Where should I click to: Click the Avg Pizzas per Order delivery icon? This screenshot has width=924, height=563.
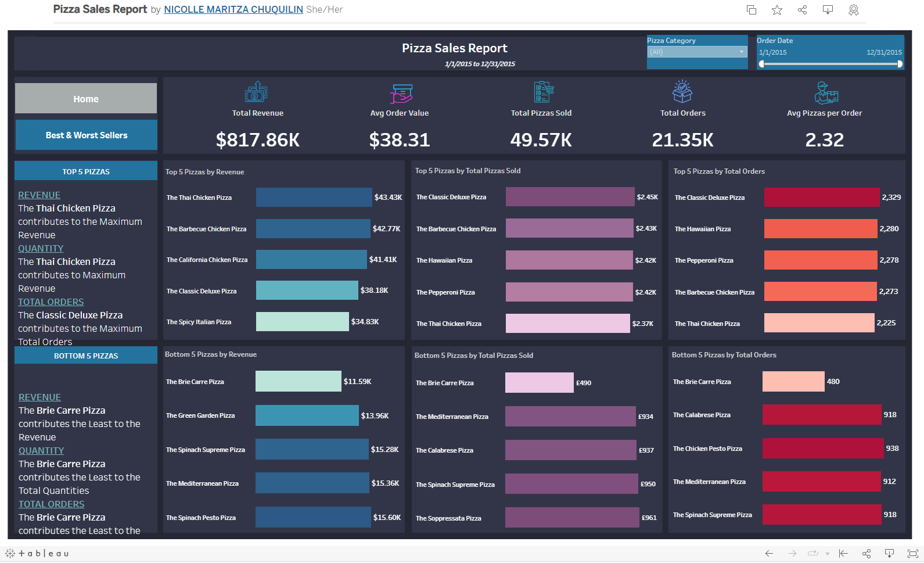pyautogui.click(x=826, y=92)
